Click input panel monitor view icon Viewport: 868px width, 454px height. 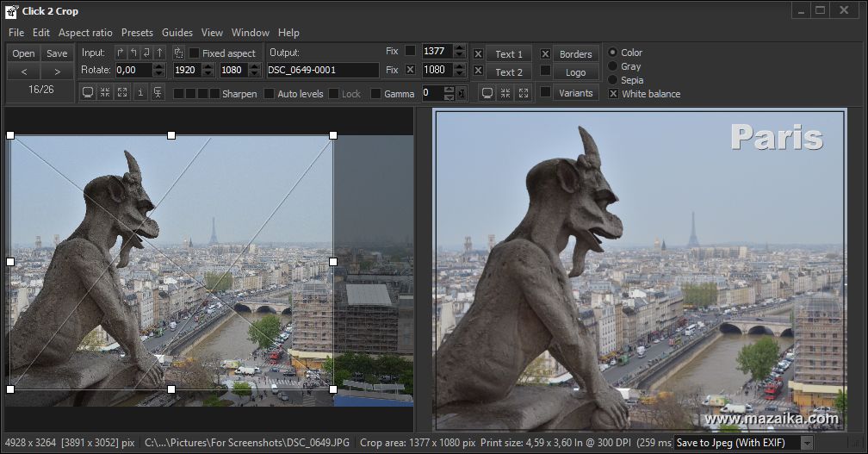click(88, 92)
